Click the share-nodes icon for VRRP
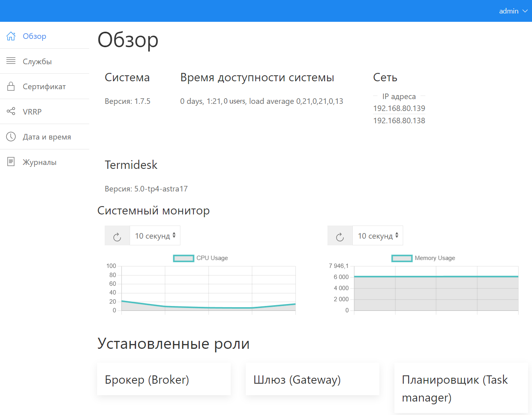Image resolution: width=532 pixels, height=415 pixels. 11,111
